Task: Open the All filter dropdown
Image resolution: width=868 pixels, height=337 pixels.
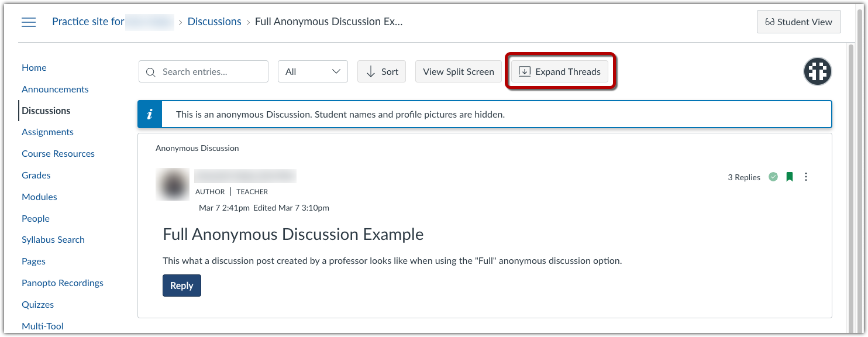Action: (313, 71)
